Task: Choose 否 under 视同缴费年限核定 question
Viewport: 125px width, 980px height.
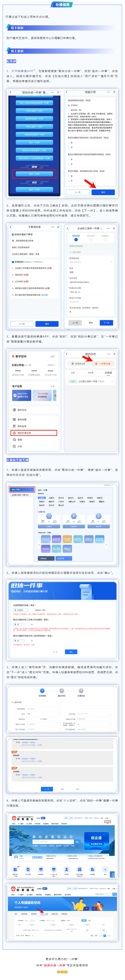Action: [69, 164]
